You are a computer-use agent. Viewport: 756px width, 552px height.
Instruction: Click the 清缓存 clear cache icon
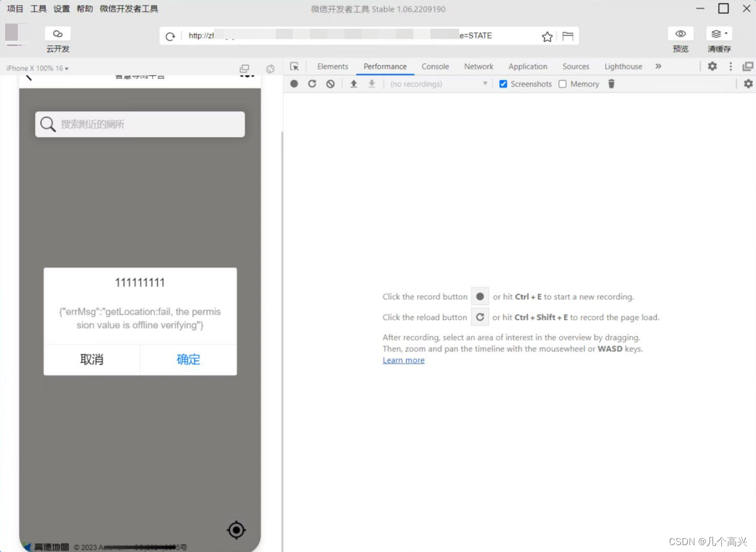click(718, 33)
